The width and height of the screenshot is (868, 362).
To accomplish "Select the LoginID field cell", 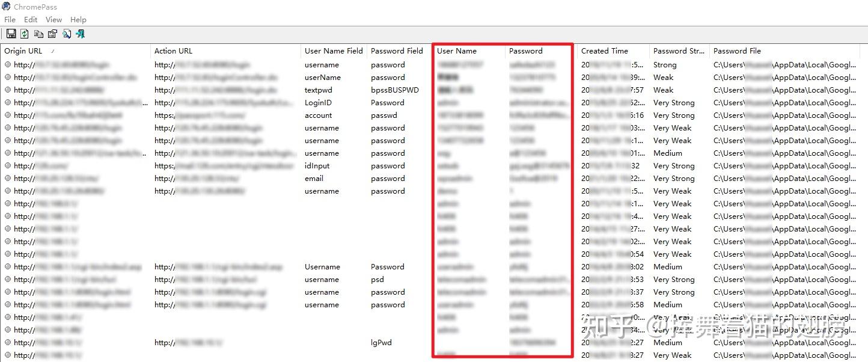I will tap(318, 103).
